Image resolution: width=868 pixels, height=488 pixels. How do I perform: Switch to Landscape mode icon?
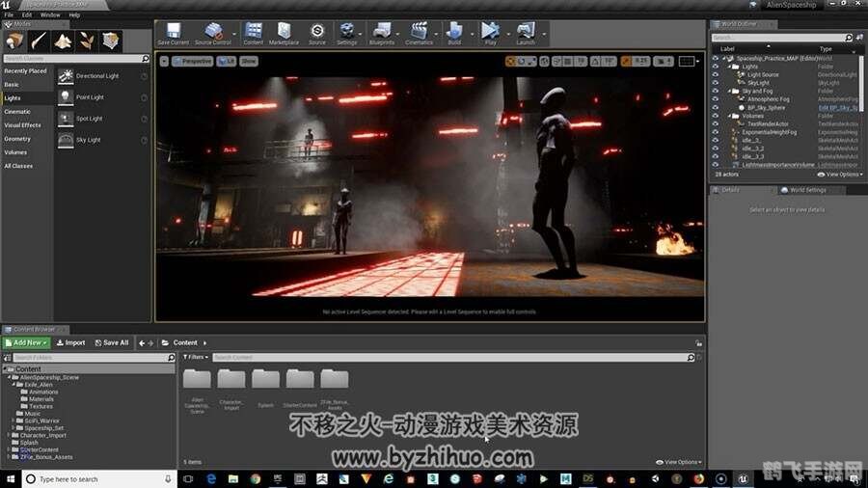coord(63,41)
